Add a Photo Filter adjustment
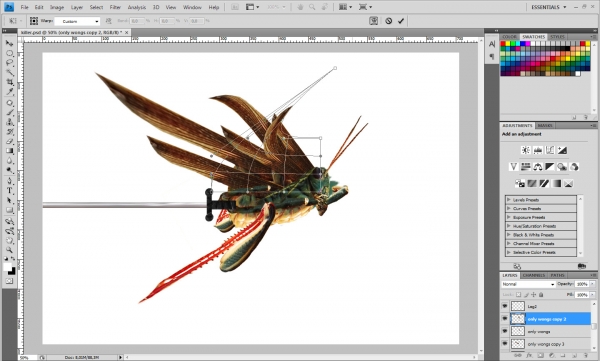 point(562,167)
